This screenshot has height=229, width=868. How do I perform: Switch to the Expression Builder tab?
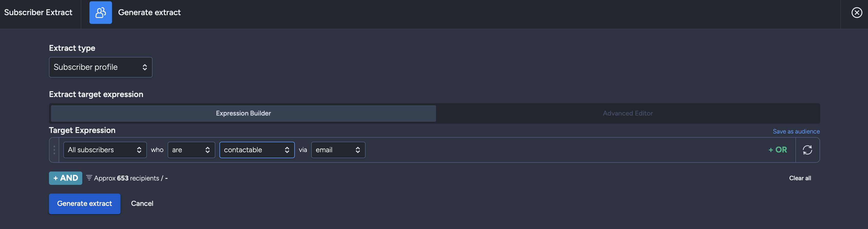[243, 113]
